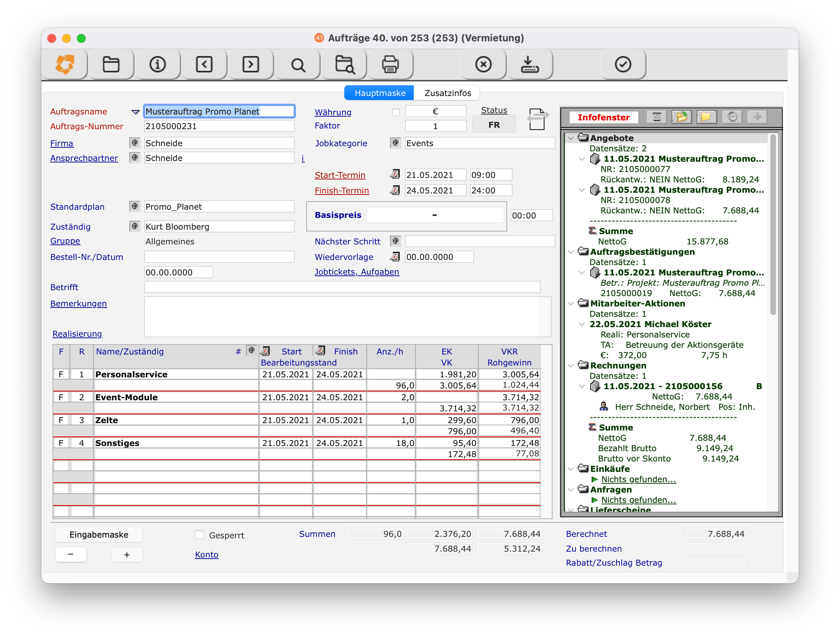Go to next record arrow icon
This screenshot has height=638, width=840.
click(251, 64)
